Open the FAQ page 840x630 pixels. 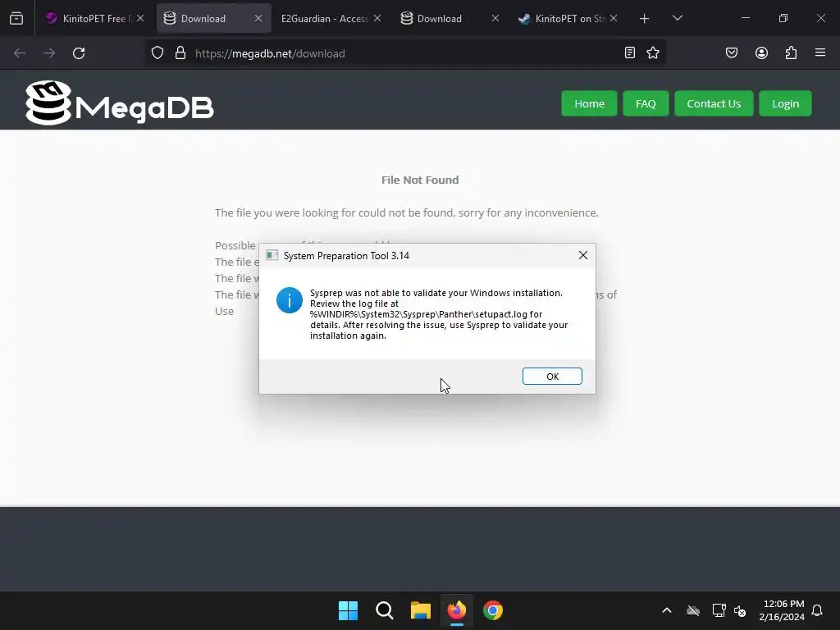click(646, 103)
